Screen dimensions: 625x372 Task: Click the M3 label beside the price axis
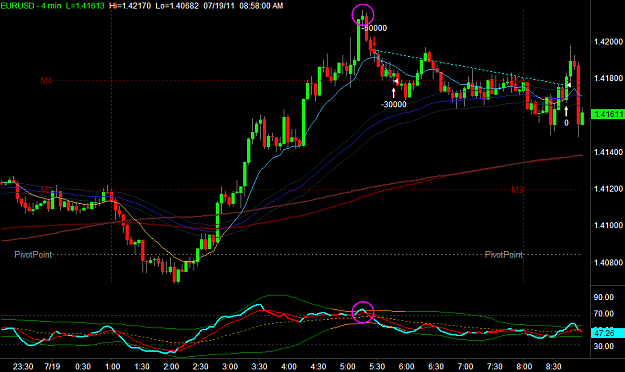(517, 190)
